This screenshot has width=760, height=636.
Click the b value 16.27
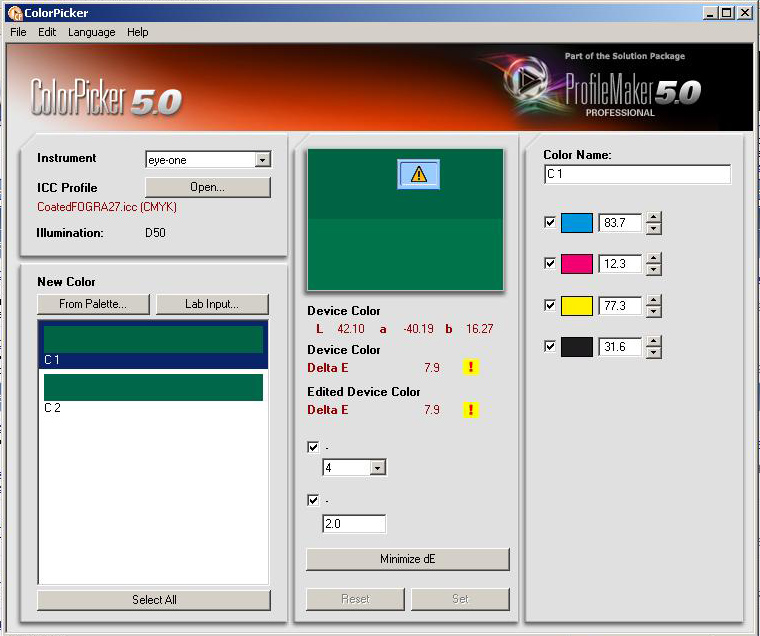pyautogui.click(x=479, y=329)
